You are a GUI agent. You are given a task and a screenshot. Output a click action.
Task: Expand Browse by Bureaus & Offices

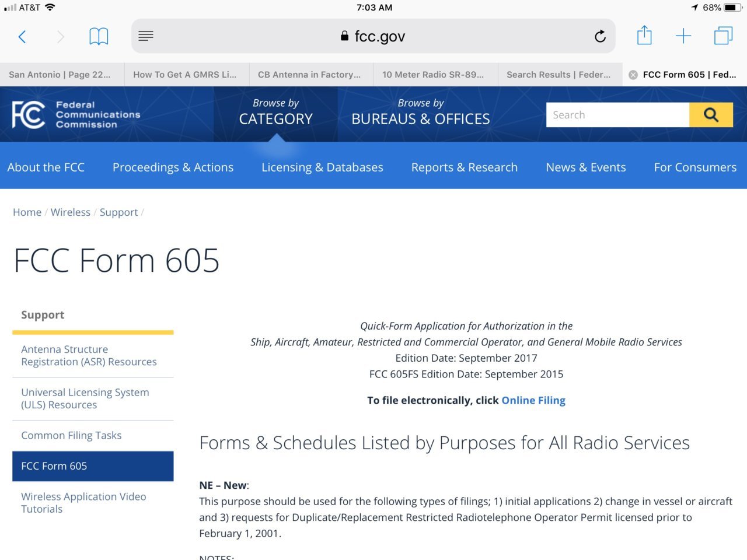point(420,112)
